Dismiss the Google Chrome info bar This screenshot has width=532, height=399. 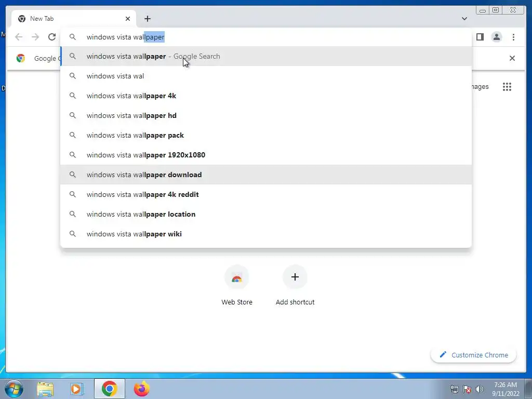click(512, 58)
